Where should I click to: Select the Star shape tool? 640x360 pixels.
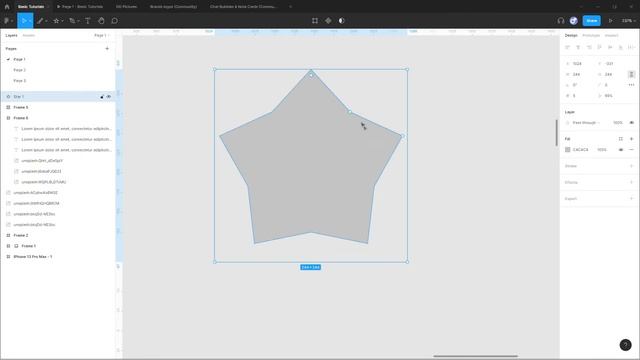pos(56,21)
